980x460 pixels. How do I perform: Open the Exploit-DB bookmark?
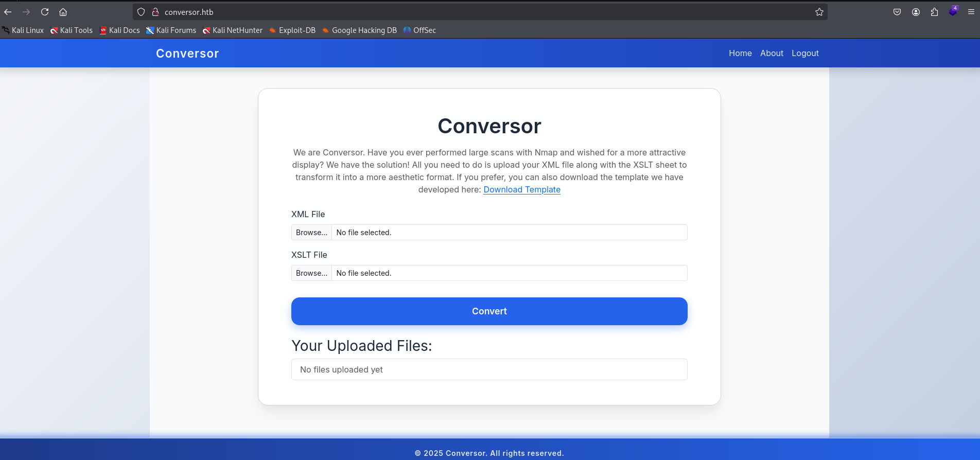(292, 30)
